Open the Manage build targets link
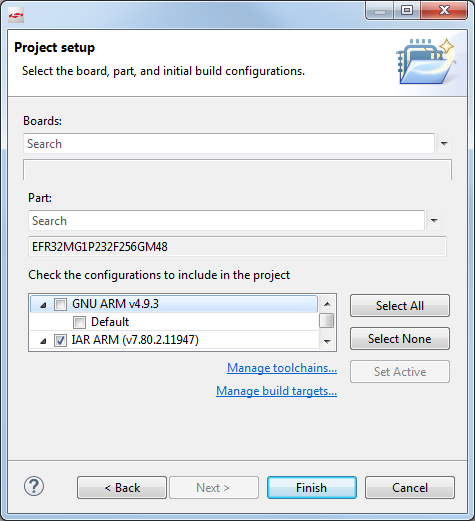The image size is (475, 521). (x=276, y=391)
